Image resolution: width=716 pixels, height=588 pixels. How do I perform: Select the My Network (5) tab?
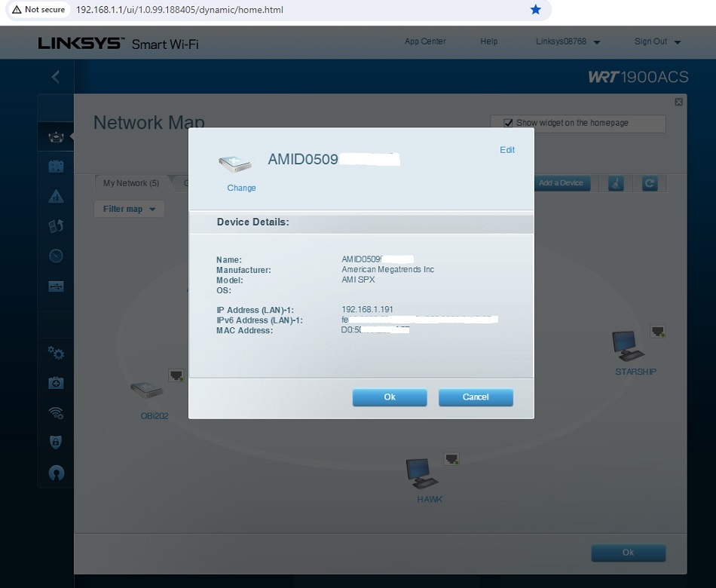[131, 183]
